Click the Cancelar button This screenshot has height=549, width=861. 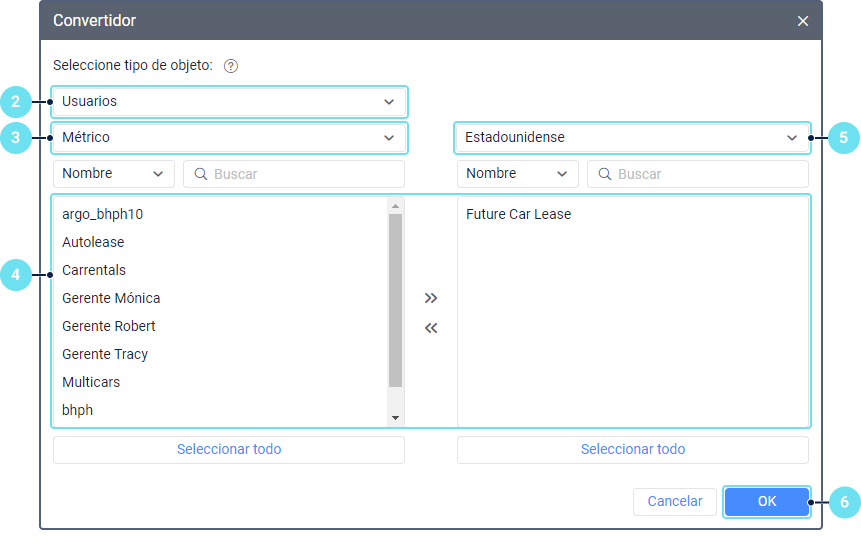pyautogui.click(x=674, y=502)
